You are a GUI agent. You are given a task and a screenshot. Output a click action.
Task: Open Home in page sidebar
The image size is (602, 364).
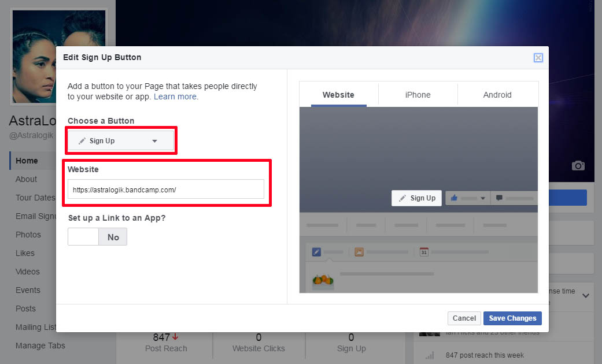click(27, 161)
